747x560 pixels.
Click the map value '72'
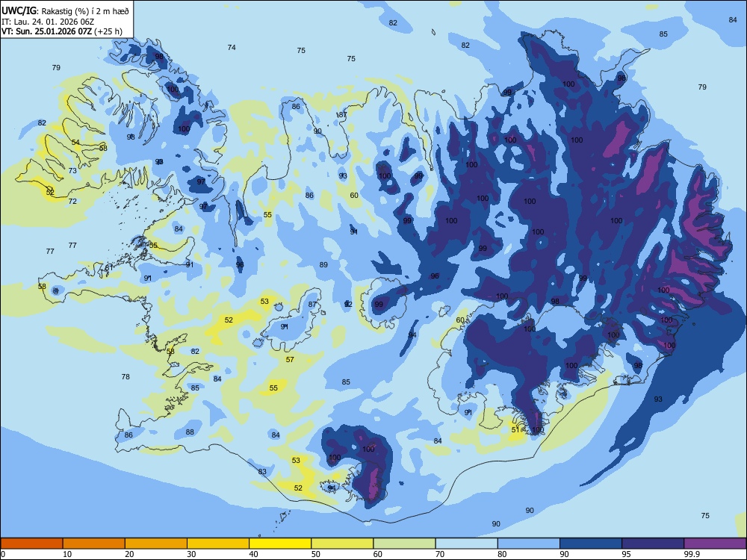click(72, 202)
